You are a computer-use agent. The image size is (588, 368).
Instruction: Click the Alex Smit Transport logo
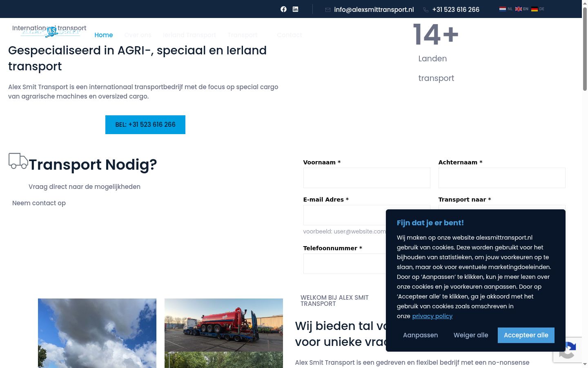tap(51, 31)
